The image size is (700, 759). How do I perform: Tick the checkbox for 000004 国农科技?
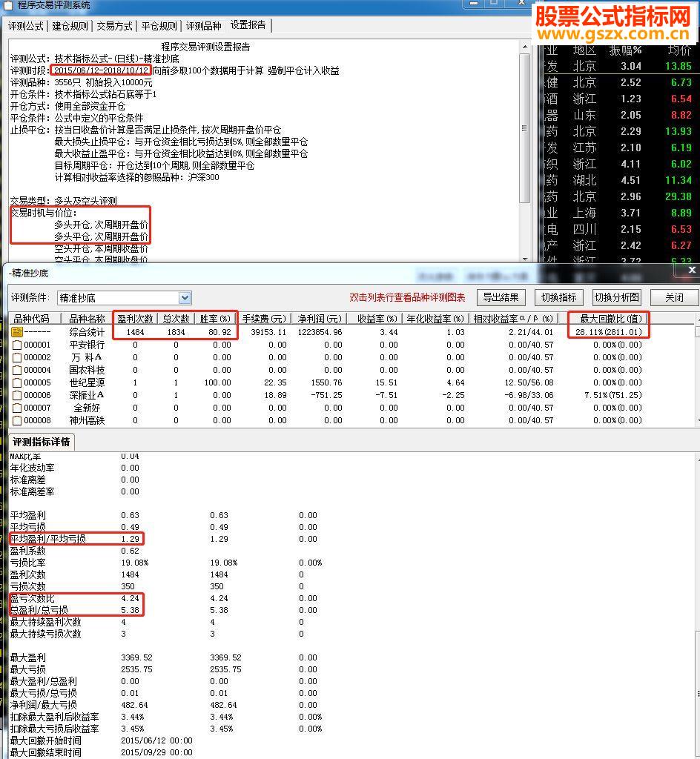17,370
